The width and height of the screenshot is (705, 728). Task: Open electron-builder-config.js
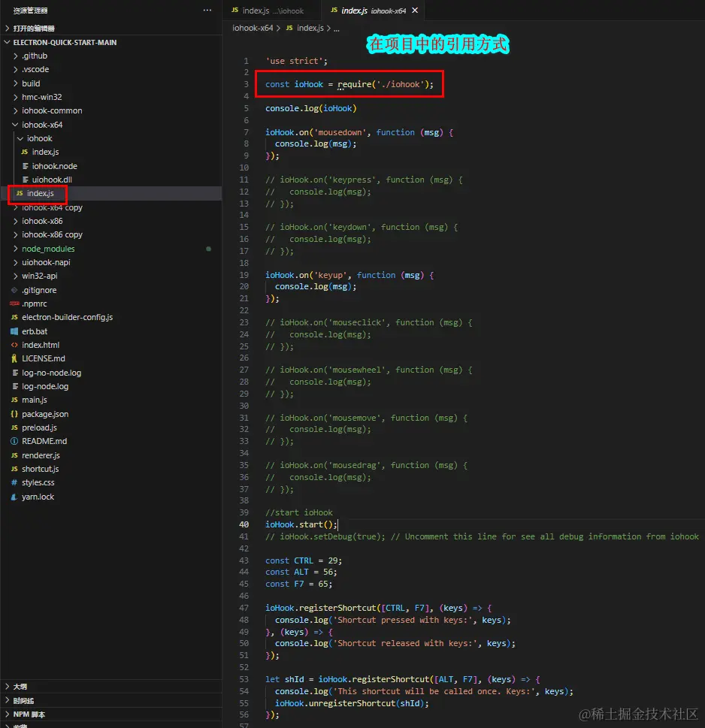(111, 317)
